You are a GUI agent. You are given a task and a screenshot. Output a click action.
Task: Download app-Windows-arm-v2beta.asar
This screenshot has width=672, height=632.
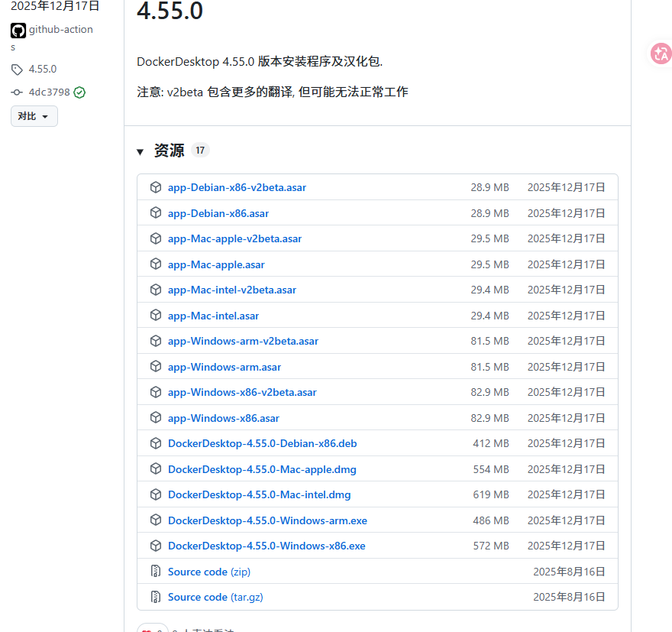click(x=243, y=341)
